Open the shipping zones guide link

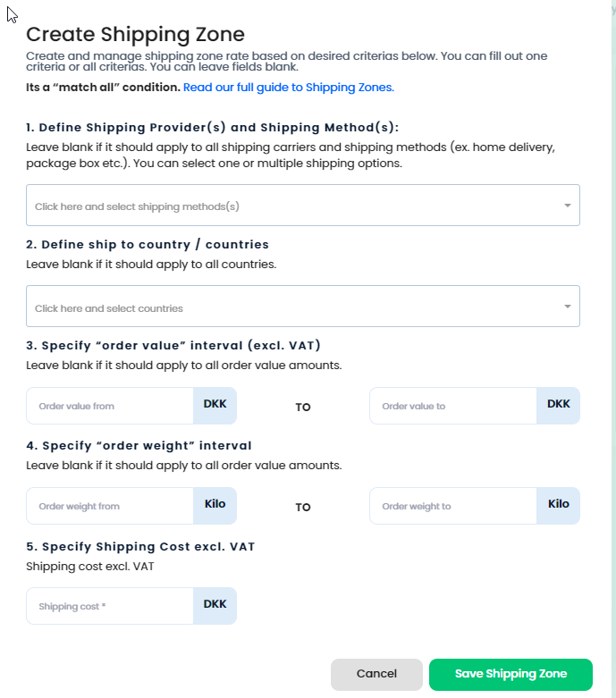point(288,88)
